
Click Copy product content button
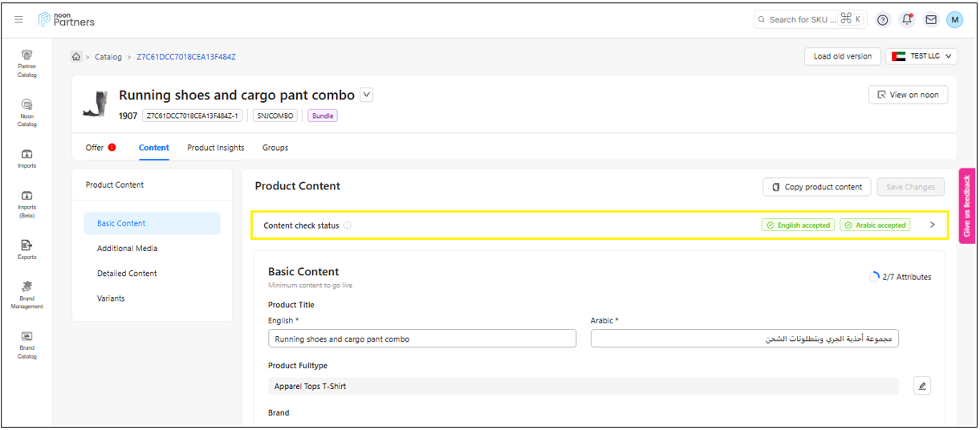tap(817, 187)
